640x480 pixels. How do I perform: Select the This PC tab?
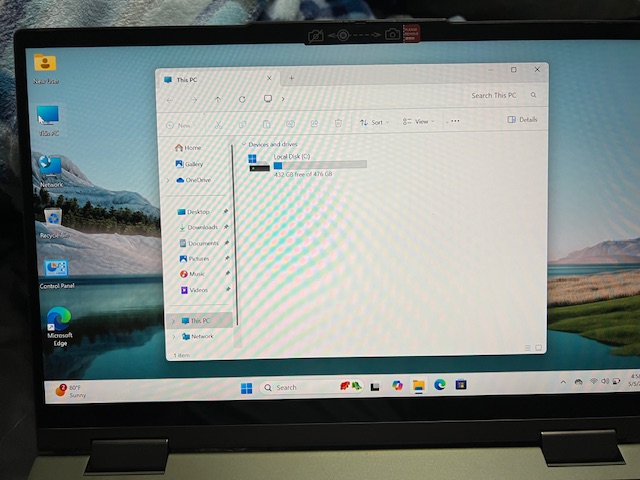(x=218, y=79)
